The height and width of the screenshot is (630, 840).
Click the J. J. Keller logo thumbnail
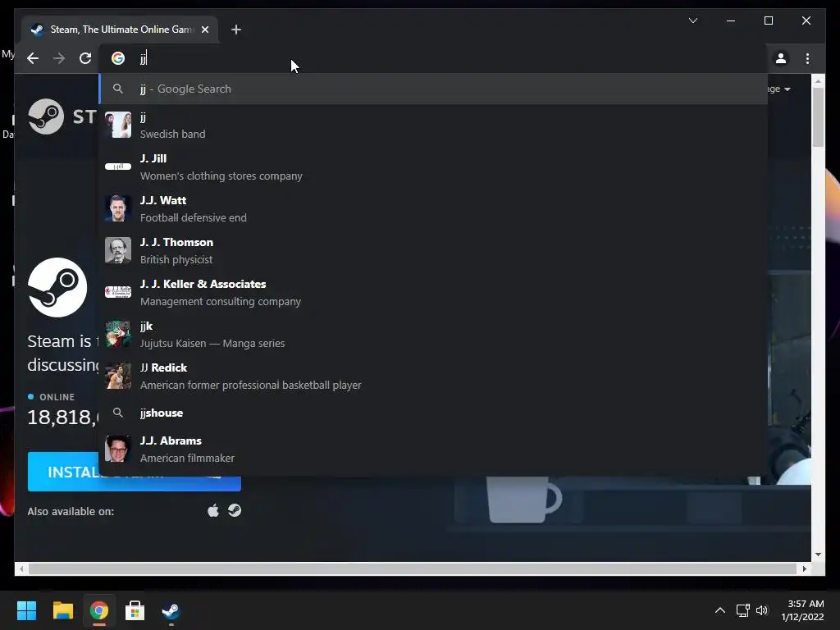point(118,292)
